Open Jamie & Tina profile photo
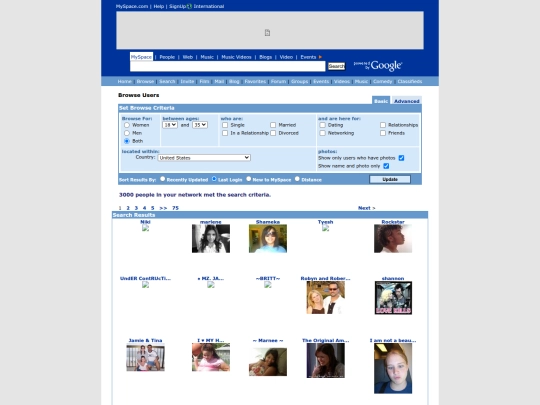Viewport: 540px width, 405px height. [x=145, y=357]
